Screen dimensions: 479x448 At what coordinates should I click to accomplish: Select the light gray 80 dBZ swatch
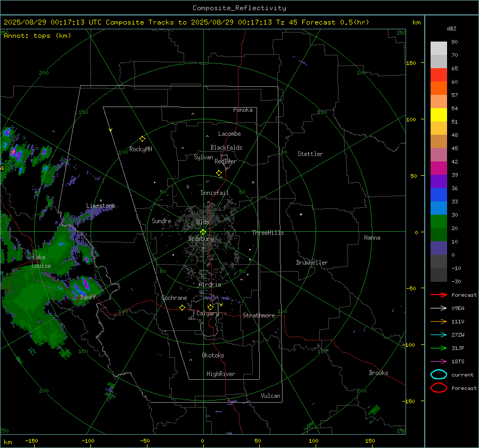click(x=439, y=48)
